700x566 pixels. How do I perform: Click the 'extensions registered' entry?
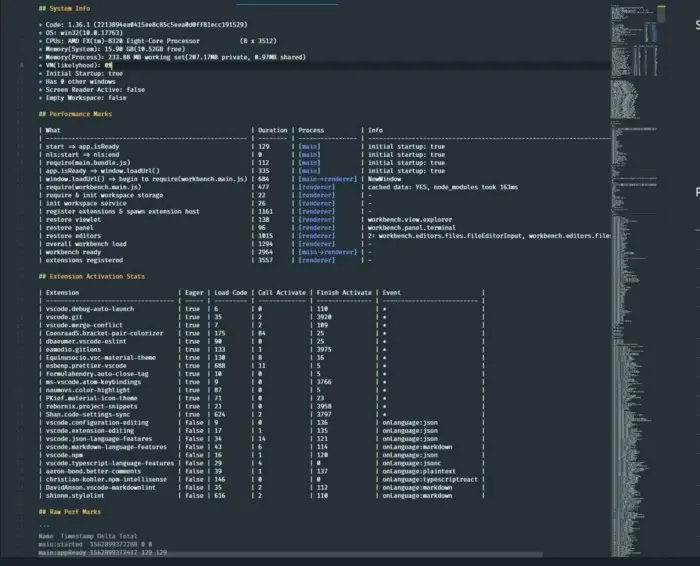tap(84, 260)
